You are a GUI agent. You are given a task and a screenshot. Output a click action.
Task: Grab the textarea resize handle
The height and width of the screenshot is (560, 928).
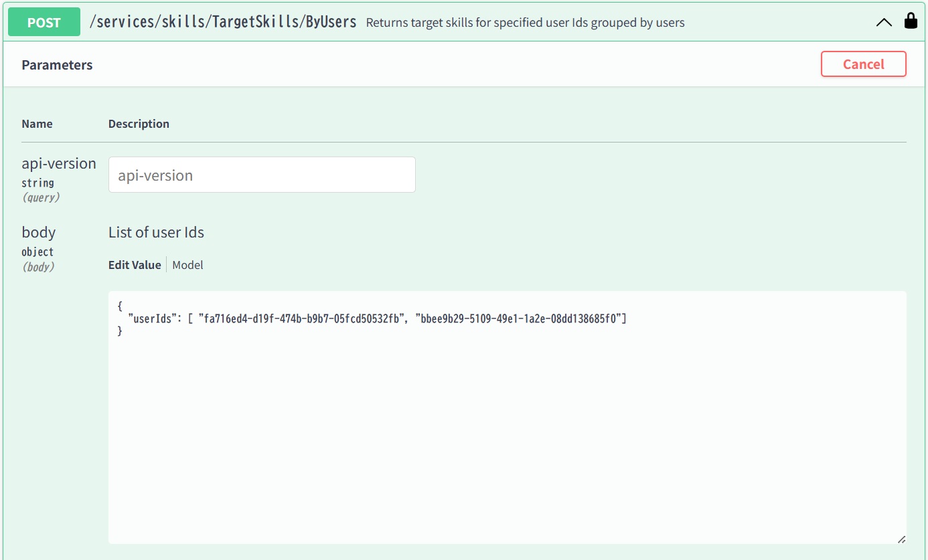click(x=901, y=539)
